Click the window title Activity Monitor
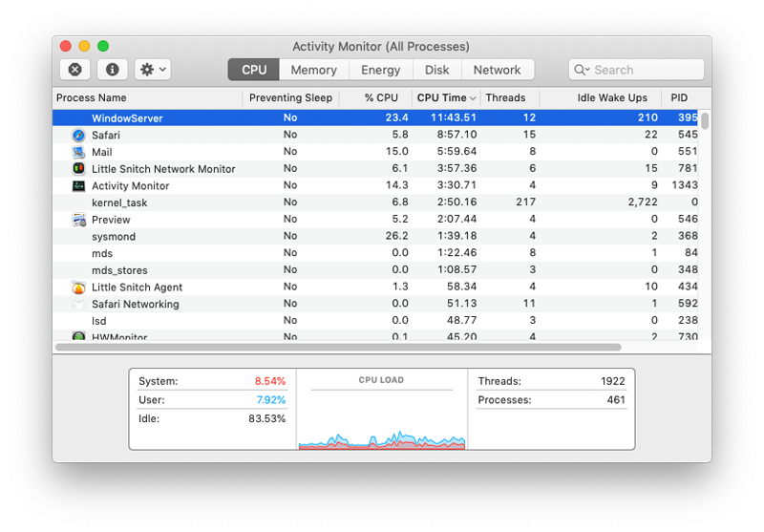This screenshot has height=532, width=764. 381,46
